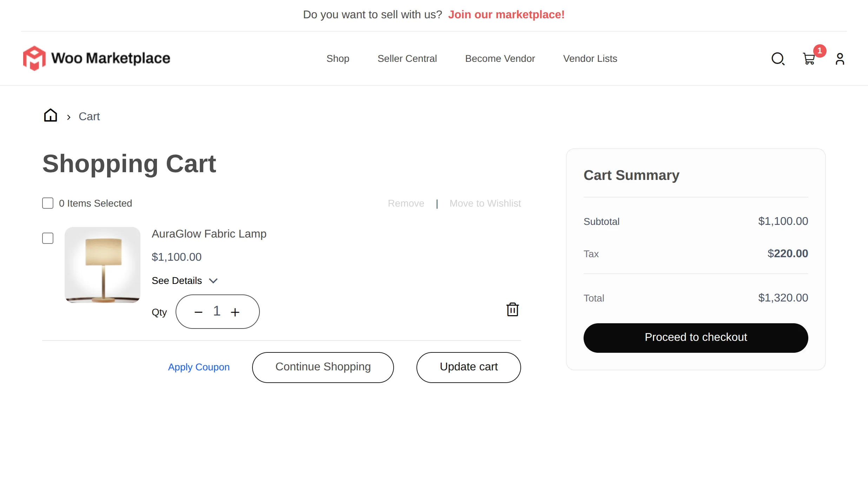868x487 pixels.
Task: Click the cart item count badge
Action: pyautogui.click(x=820, y=51)
